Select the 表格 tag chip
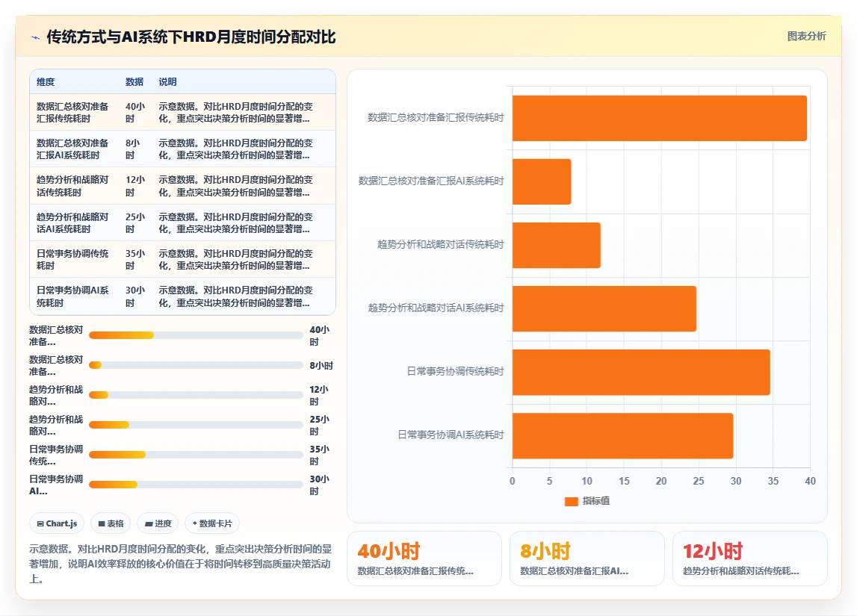 [x=111, y=523]
